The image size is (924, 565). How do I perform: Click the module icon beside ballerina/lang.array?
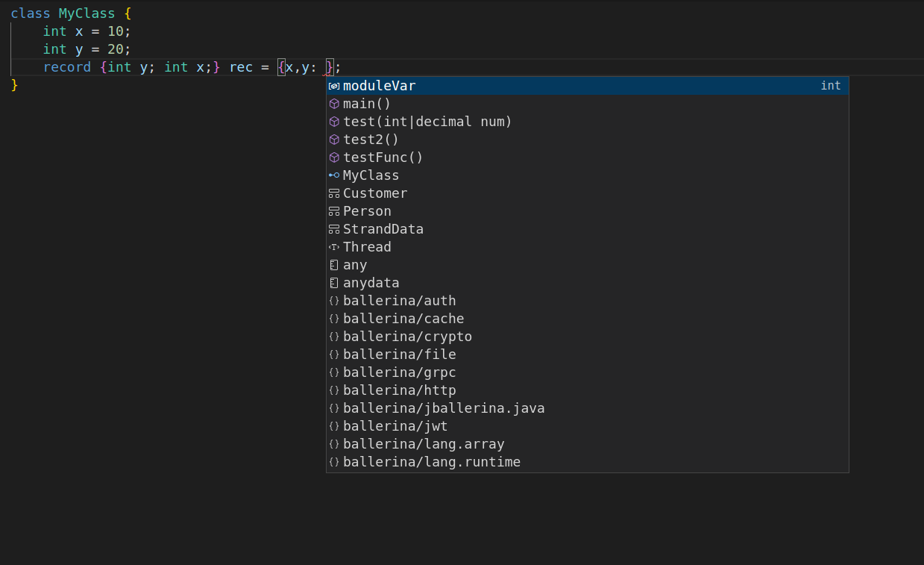[x=334, y=444]
